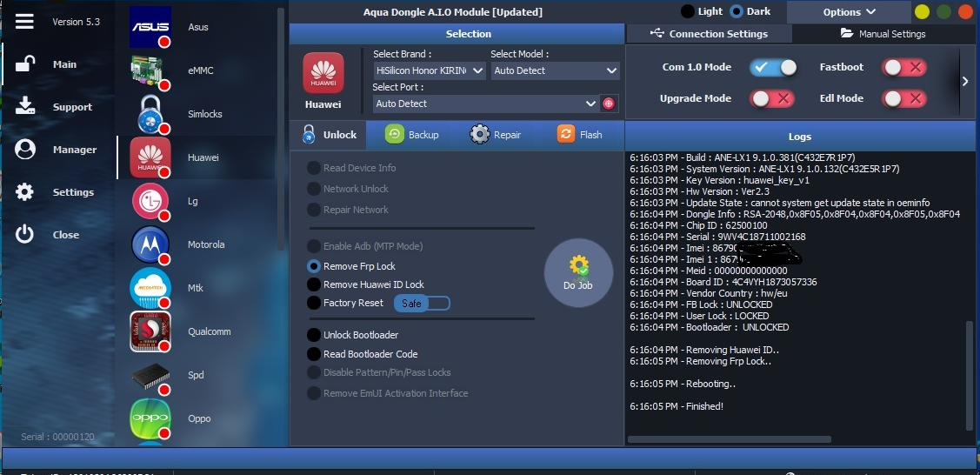This screenshot has height=475, width=980.
Task: Expand more connection modes with right chevron
Action: coord(965,81)
